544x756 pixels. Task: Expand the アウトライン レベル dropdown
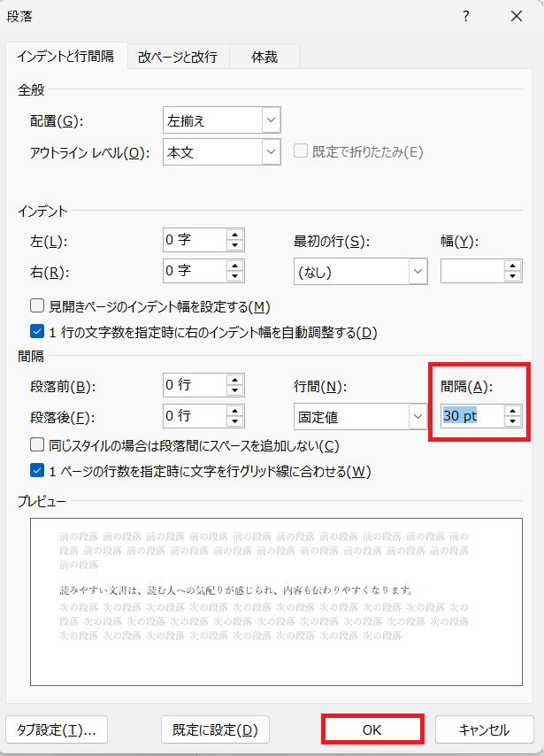point(271,152)
